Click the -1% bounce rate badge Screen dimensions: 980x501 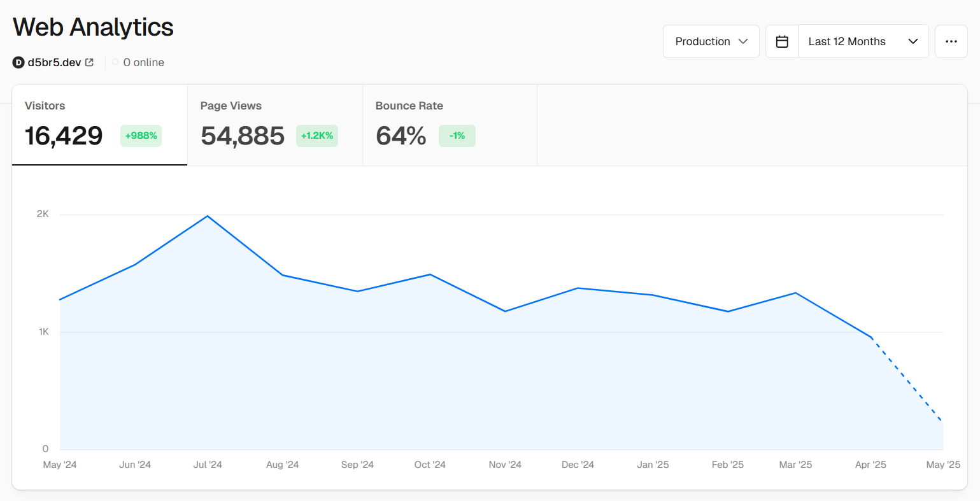point(457,136)
